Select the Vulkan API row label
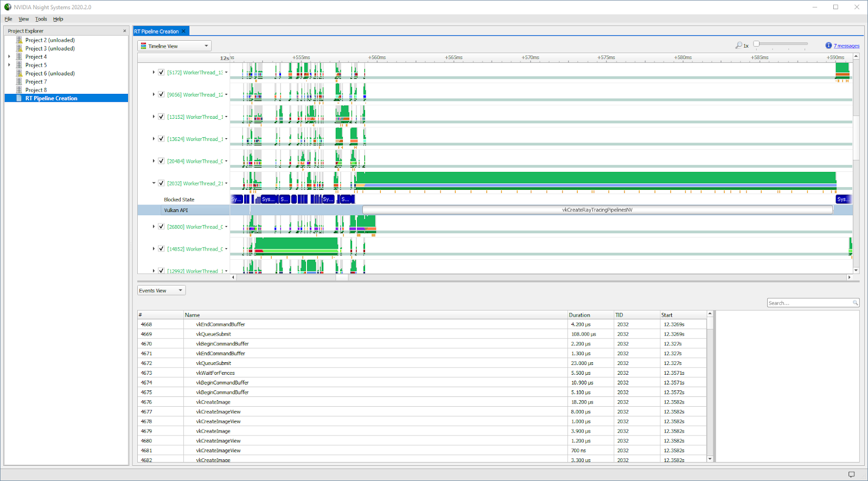Viewport: 868px width, 481px height. point(176,210)
